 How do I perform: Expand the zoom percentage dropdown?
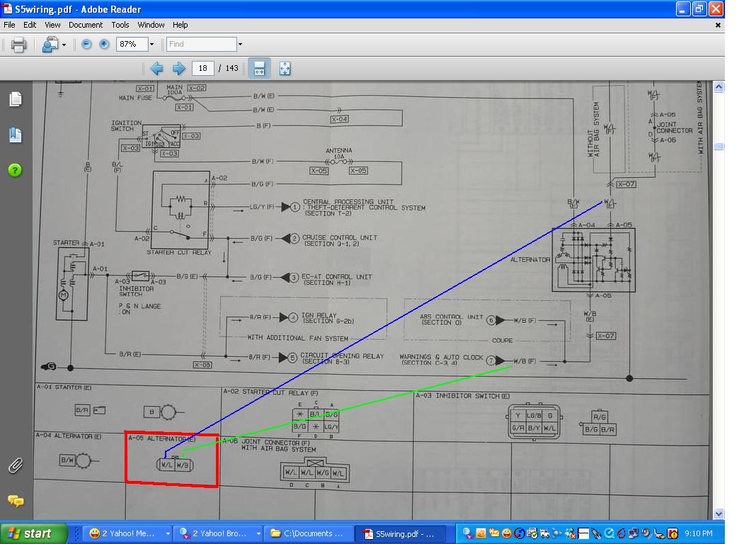tap(151, 44)
